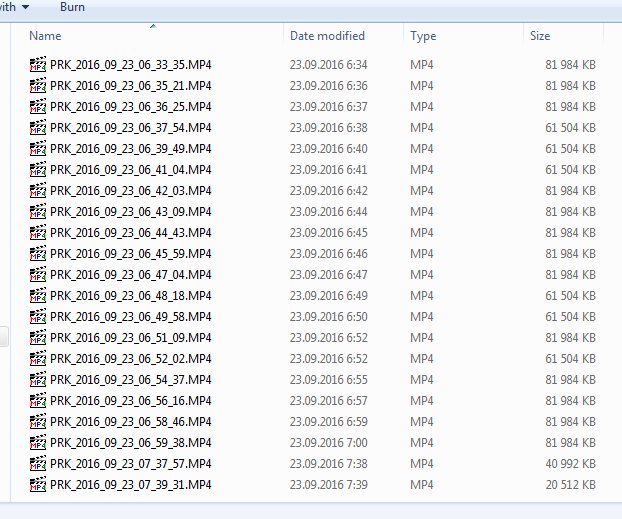
Task: Sort files by the Name column
Action: click(x=45, y=36)
